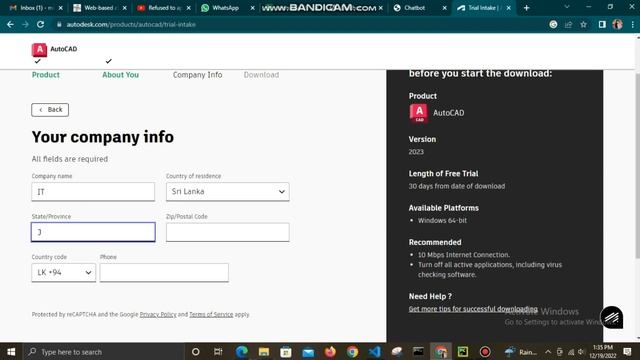Image resolution: width=640 pixels, height=360 pixels.
Task: Open the chat assistant floating button
Action: [611, 317]
